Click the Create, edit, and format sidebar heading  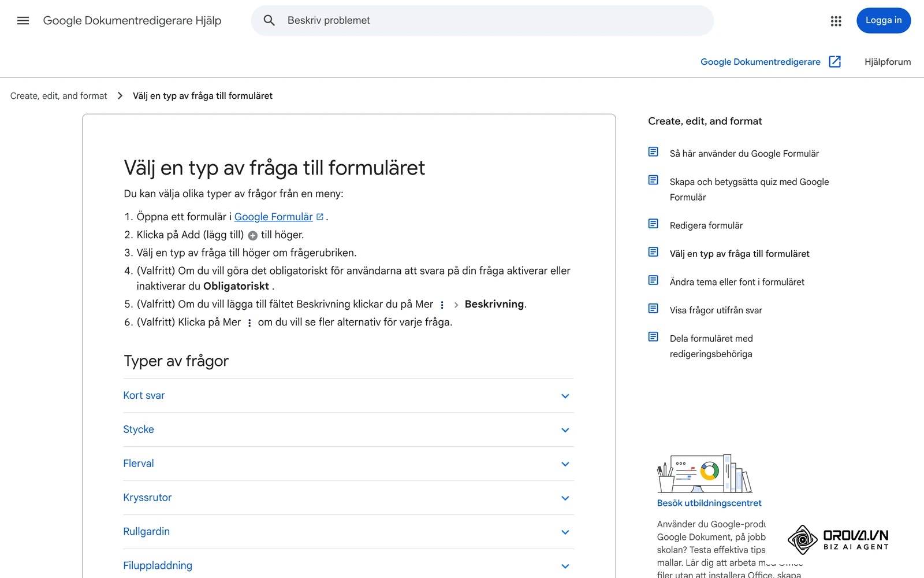[x=705, y=121]
